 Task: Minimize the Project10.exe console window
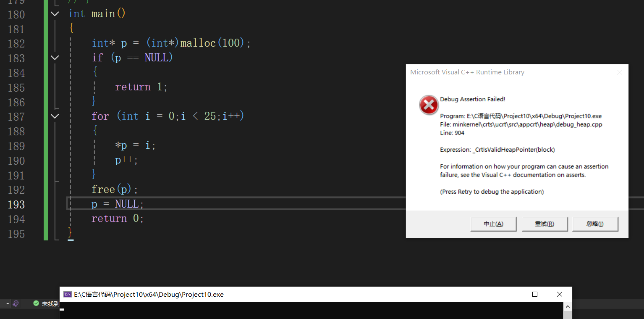[510, 294]
